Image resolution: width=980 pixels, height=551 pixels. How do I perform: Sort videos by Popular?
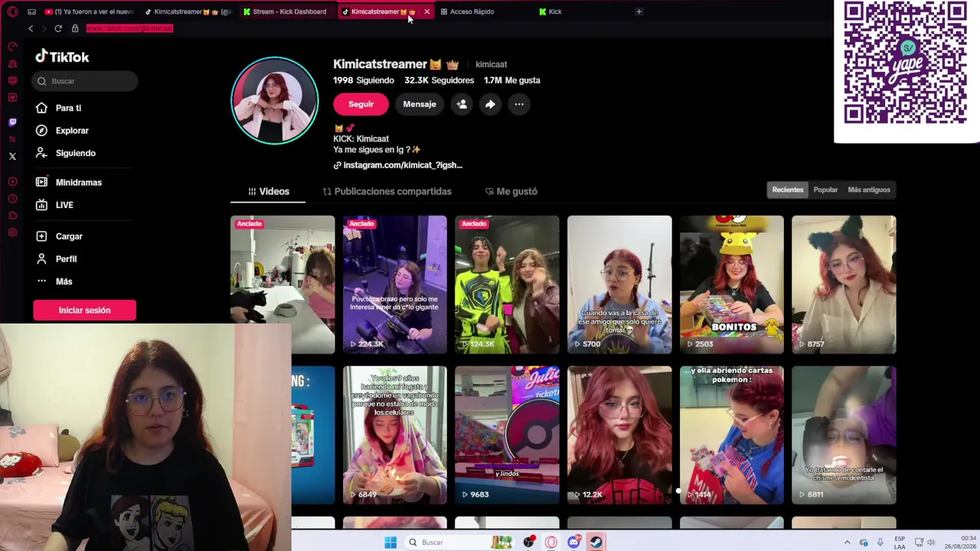[825, 190]
